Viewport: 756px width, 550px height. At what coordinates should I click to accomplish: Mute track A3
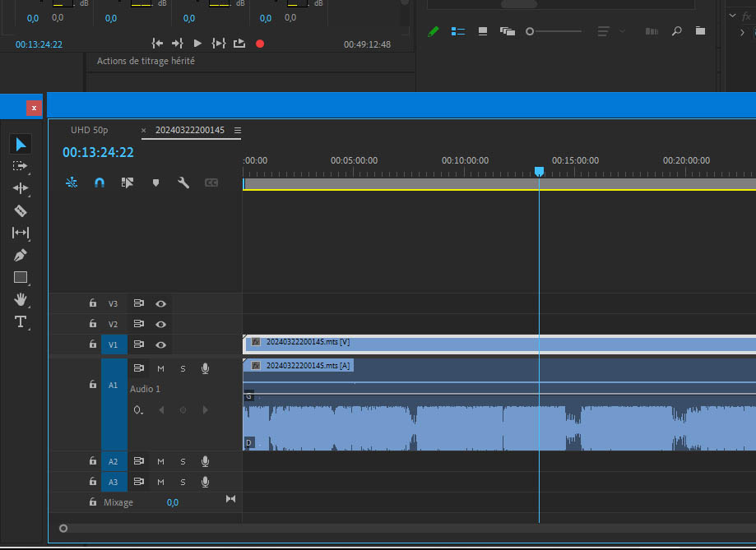pos(161,482)
